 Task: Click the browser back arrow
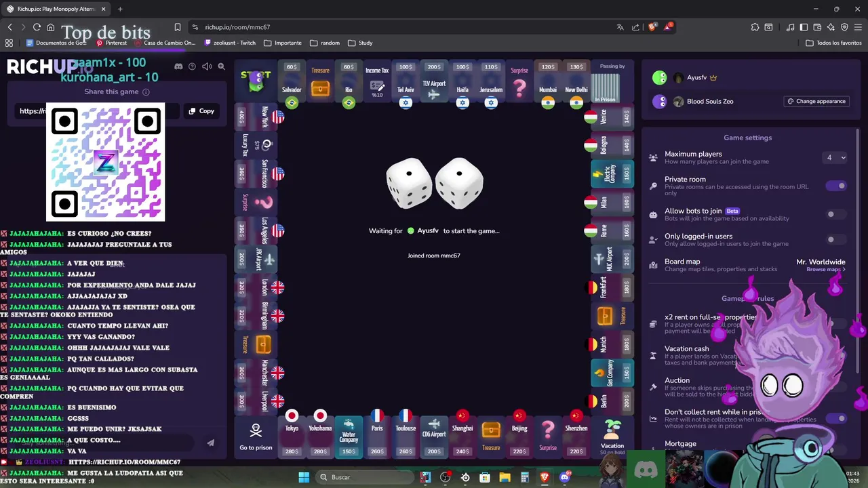point(9,27)
